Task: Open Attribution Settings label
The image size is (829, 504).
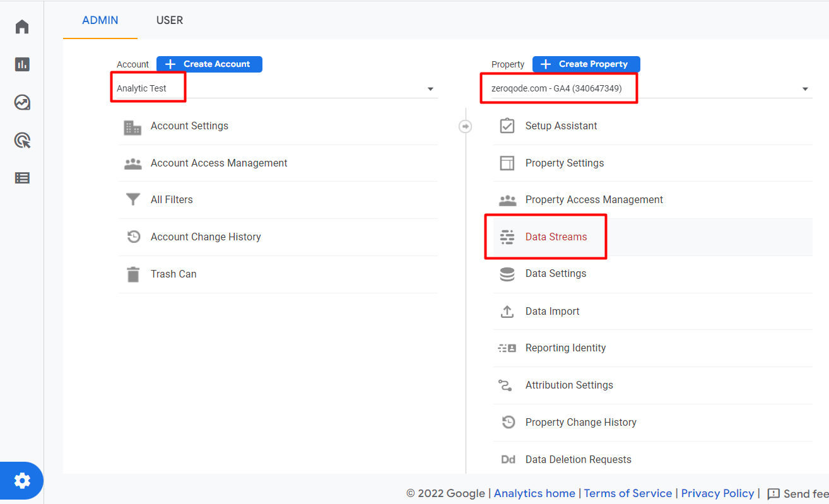Action: tap(569, 385)
